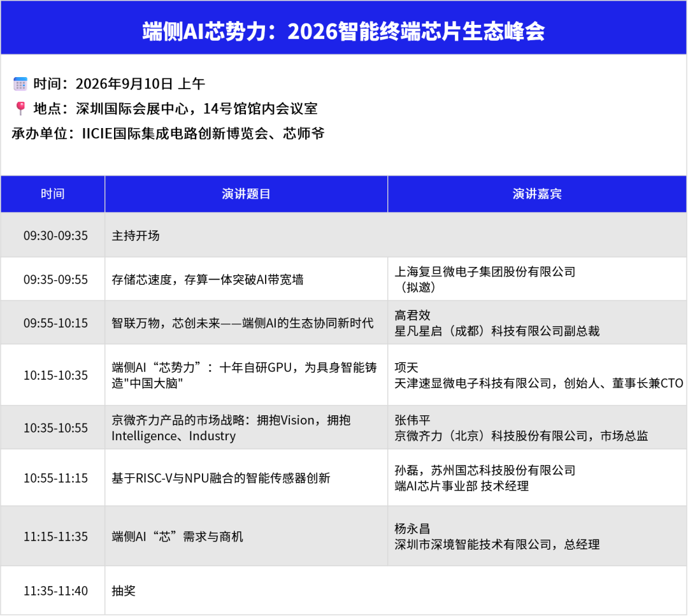Click the speaker name 项天
The width and height of the screenshot is (688, 616).
[406, 367]
